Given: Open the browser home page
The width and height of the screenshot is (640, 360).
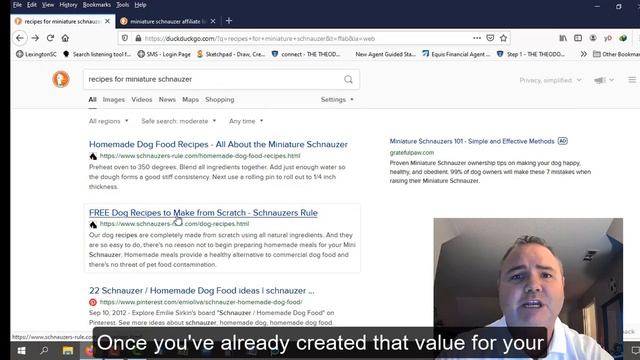Looking at the screenshot, I should (65, 38).
